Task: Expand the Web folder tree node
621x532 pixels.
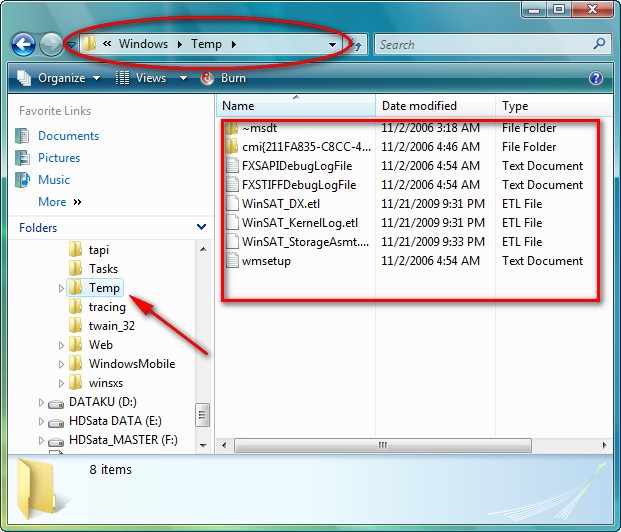Action: pyautogui.click(x=61, y=345)
